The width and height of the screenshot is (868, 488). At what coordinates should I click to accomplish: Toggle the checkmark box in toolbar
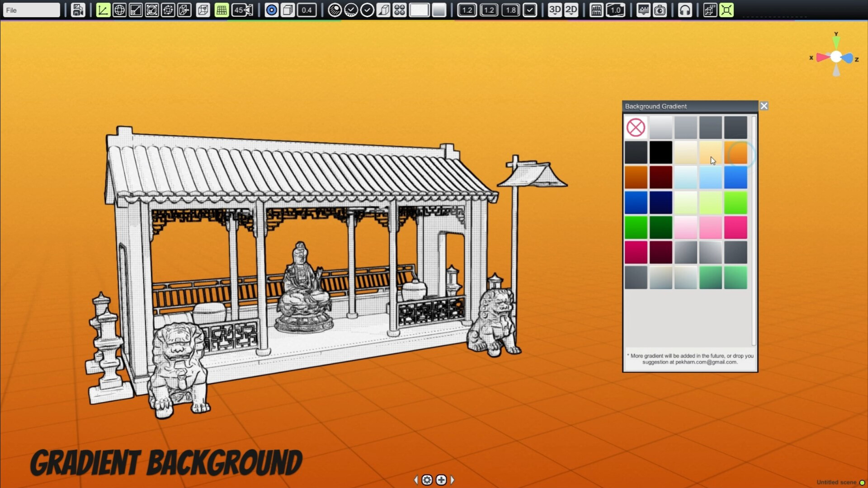click(x=530, y=10)
